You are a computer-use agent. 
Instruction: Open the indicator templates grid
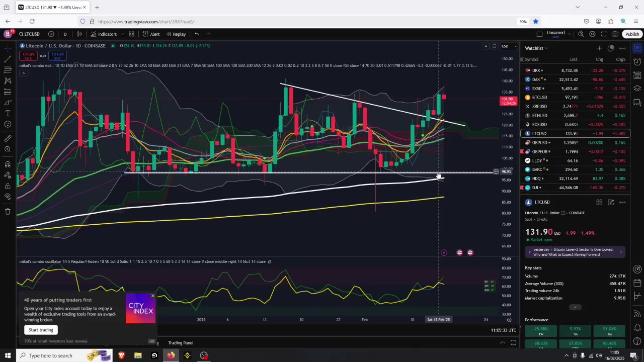point(131,34)
